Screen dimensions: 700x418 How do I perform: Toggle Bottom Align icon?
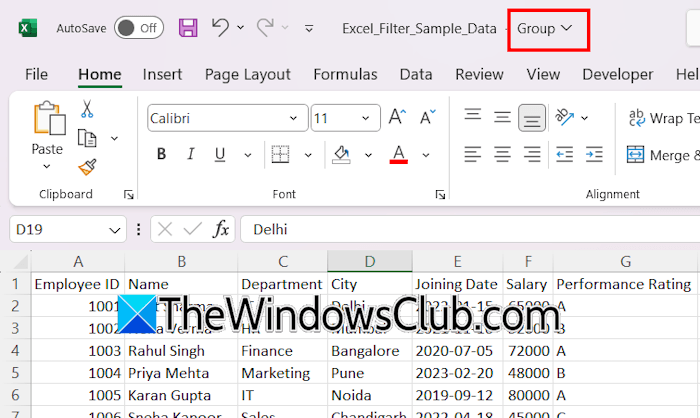click(532, 118)
